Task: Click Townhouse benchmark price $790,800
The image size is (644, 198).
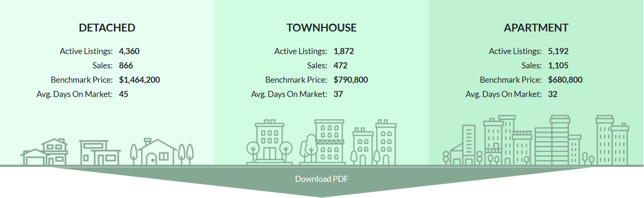Action: coord(350,80)
